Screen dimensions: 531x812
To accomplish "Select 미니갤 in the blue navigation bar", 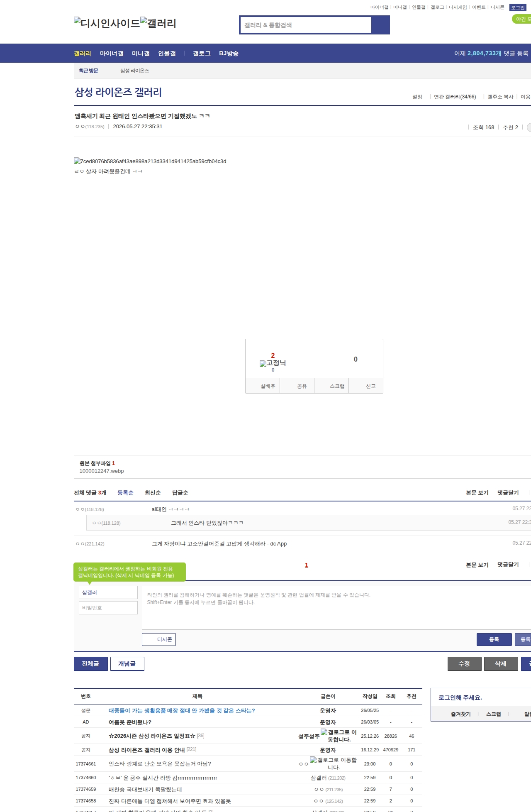I will point(141,53).
